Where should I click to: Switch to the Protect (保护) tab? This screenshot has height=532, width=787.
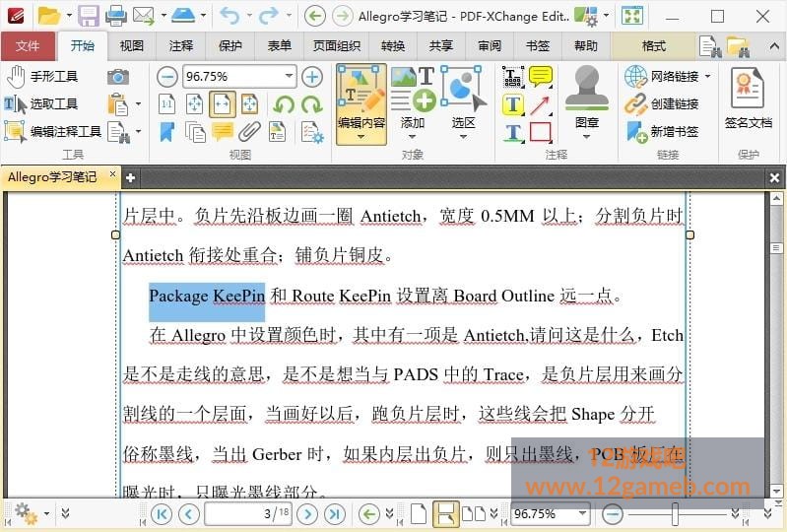(x=230, y=45)
